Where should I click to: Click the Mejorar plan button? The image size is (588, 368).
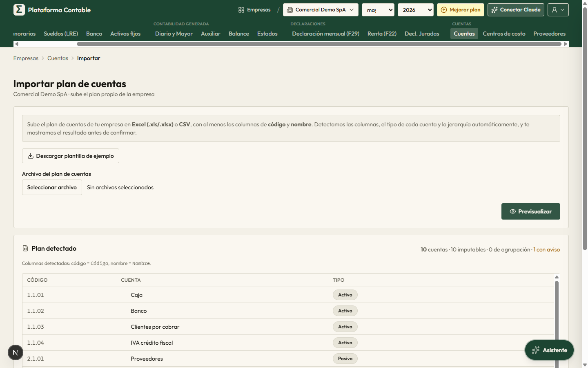[461, 10]
